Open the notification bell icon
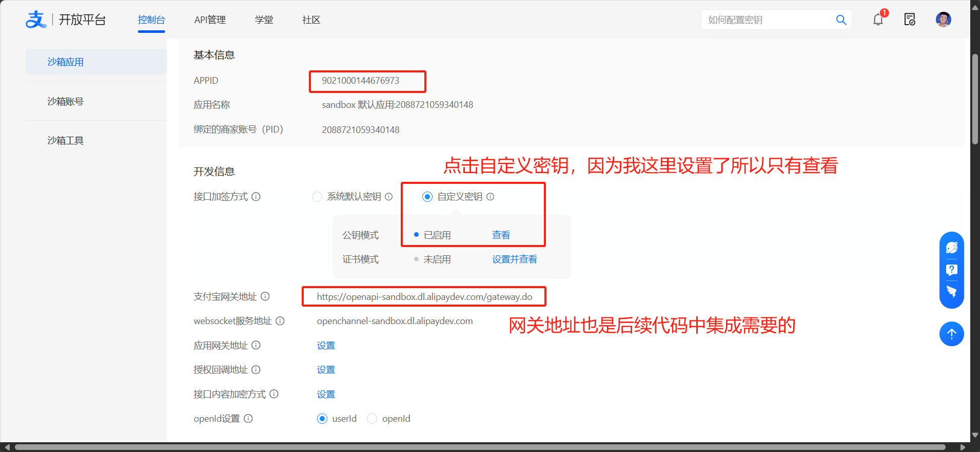This screenshot has width=980, height=452. (878, 20)
